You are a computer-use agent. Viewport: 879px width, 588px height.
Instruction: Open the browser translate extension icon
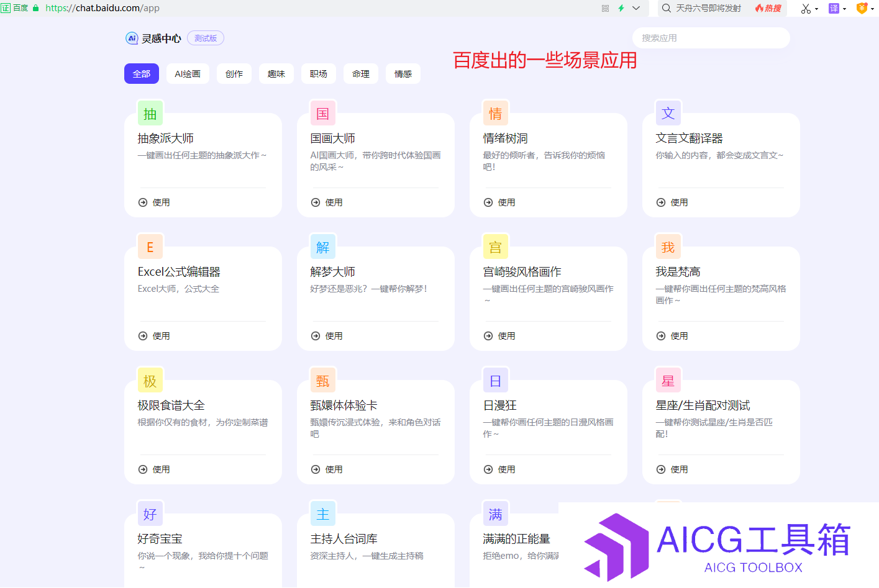point(834,8)
